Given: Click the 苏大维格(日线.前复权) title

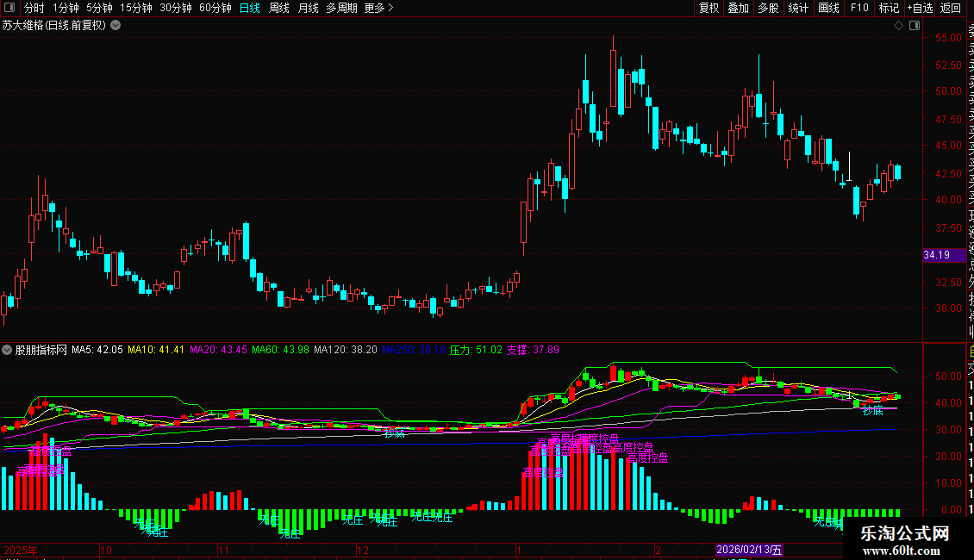Looking at the screenshot, I should (54, 26).
